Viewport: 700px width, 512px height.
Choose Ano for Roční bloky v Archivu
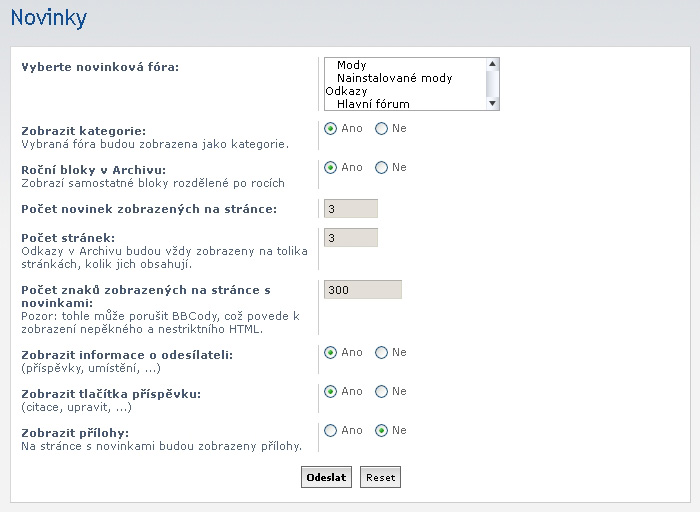330,168
